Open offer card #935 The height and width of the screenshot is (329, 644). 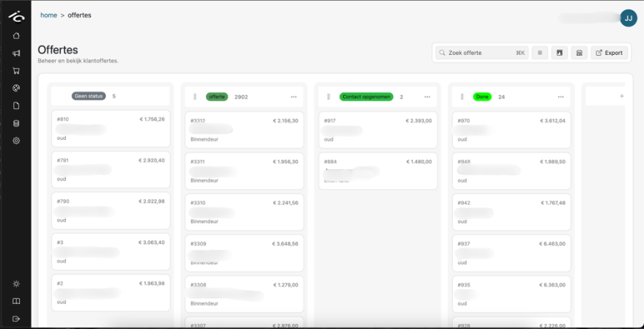[x=511, y=294]
